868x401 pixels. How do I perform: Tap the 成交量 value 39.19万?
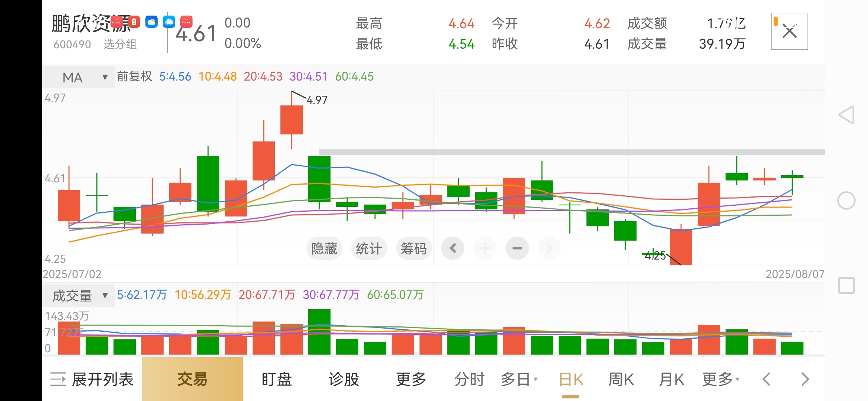(722, 44)
